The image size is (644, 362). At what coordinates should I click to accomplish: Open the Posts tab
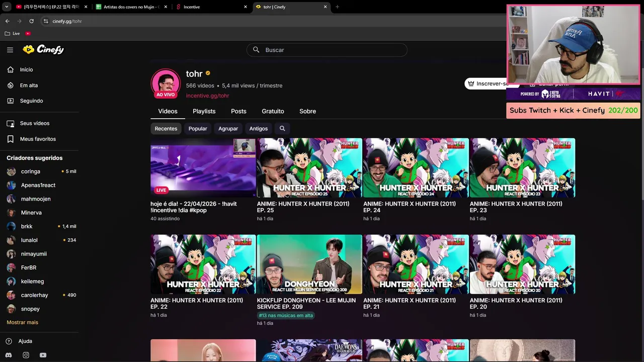[x=238, y=111]
